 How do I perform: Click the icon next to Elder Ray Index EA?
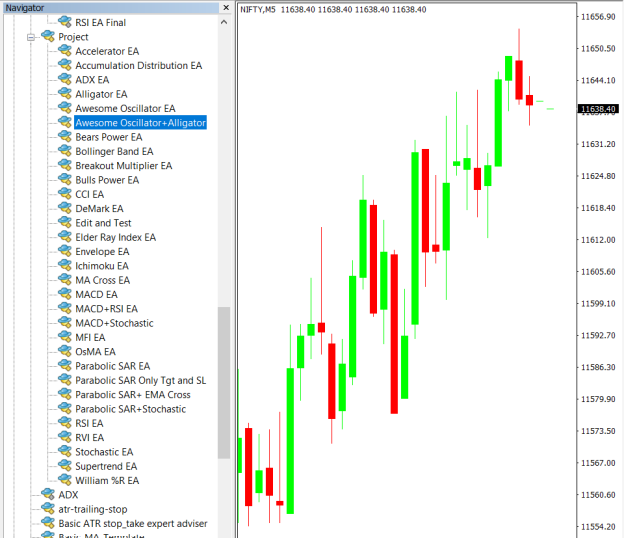coord(65,237)
